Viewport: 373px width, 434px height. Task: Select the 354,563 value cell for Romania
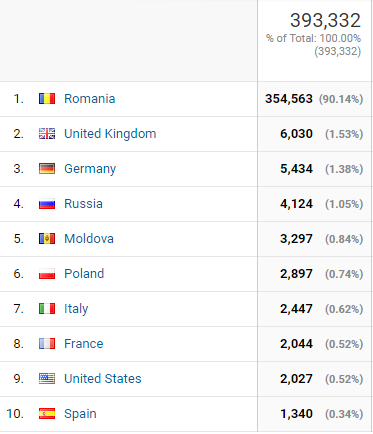(314, 99)
